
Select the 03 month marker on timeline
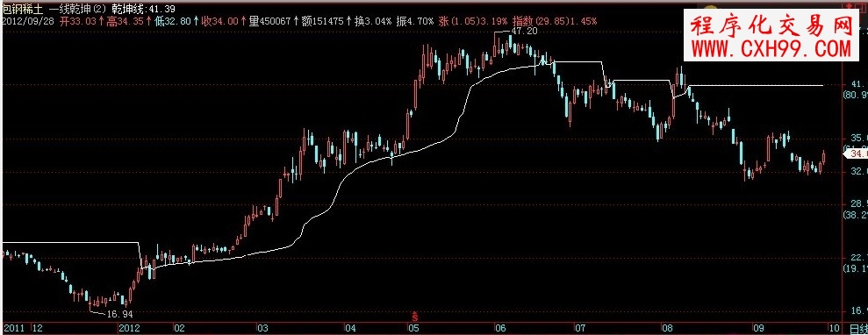[x=262, y=328]
